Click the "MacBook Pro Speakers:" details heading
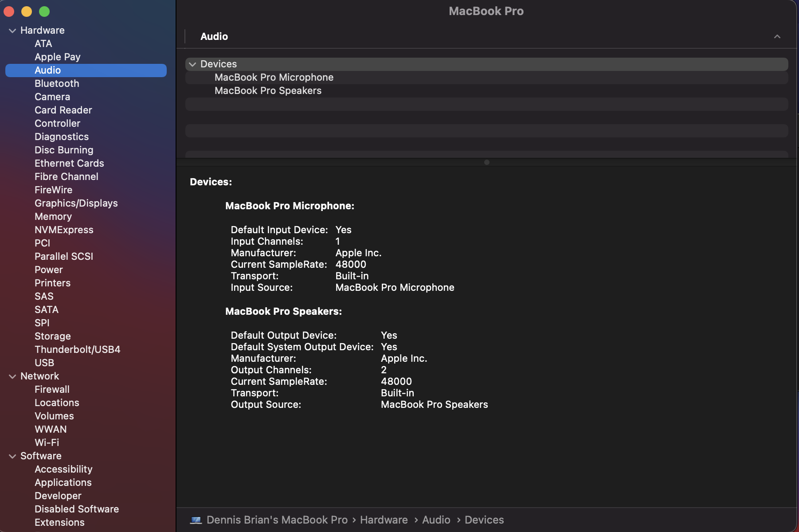Screen dimensions: 799x532 pyautogui.click(x=284, y=311)
